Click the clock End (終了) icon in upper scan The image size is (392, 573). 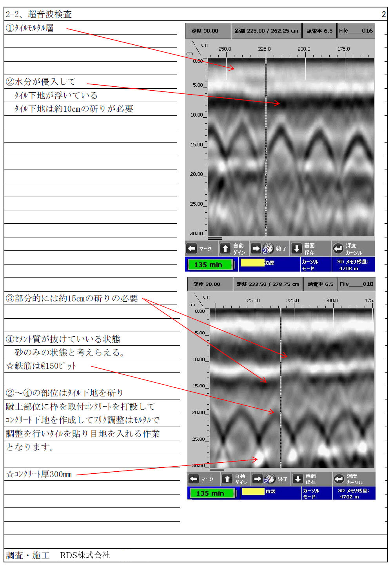268,248
